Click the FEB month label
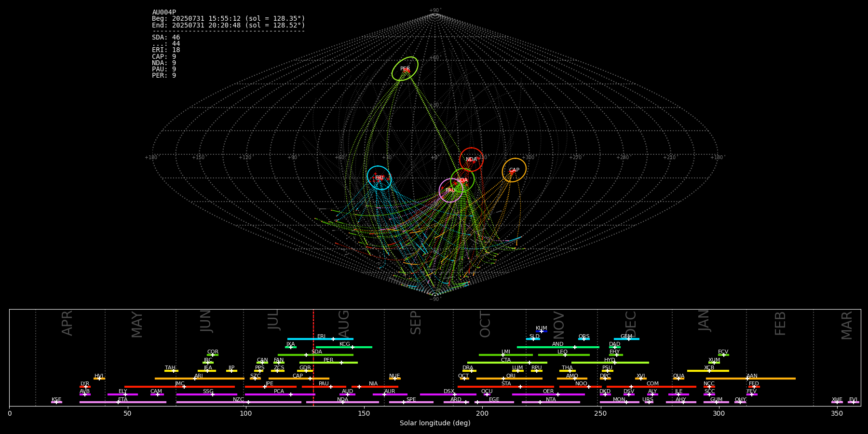 pyautogui.click(x=780, y=324)
